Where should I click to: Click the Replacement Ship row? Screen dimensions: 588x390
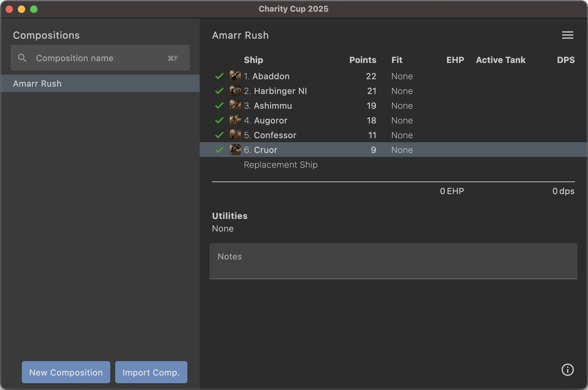point(280,165)
